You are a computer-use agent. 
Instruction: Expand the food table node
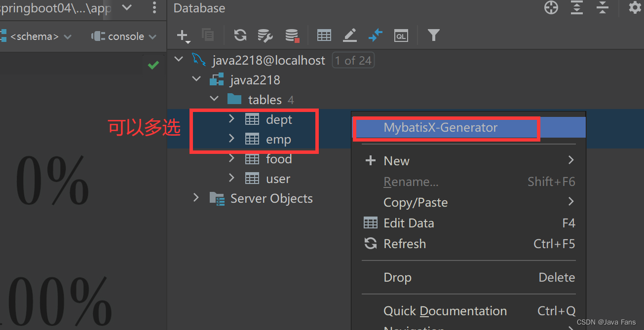tap(232, 158)
